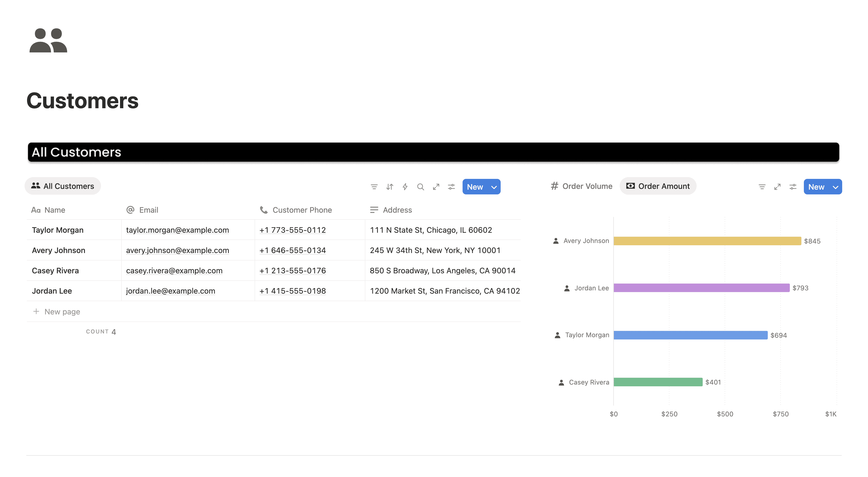The height and width of the screenshot is (477, 868).
Task: Open the sort options icon
Action: pos(389,187)
